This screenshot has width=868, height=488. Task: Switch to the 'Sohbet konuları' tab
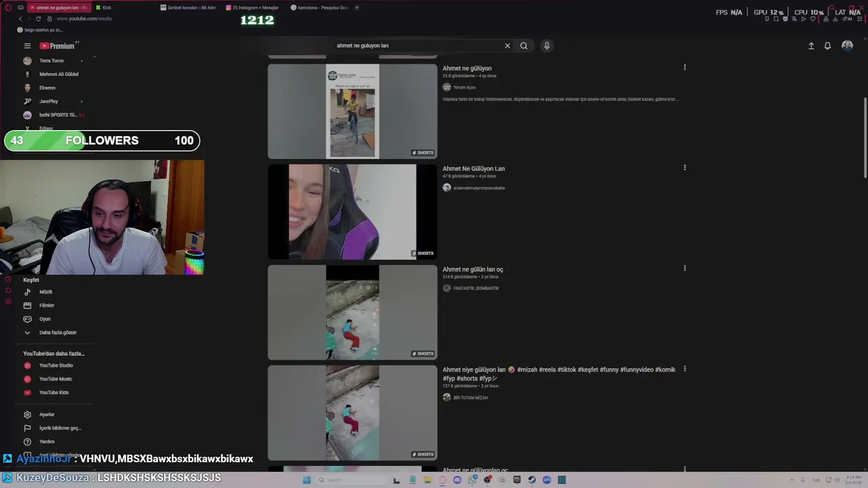tap(189, 7)
